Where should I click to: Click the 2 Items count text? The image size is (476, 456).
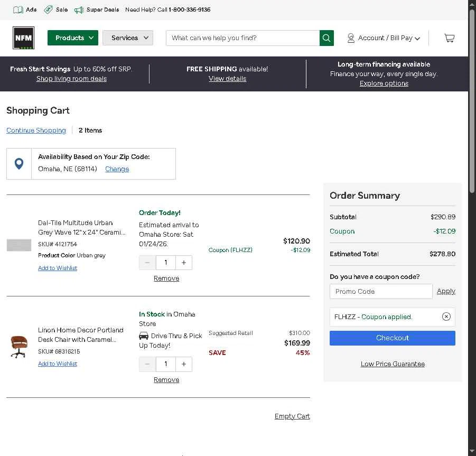pos(90,130)
